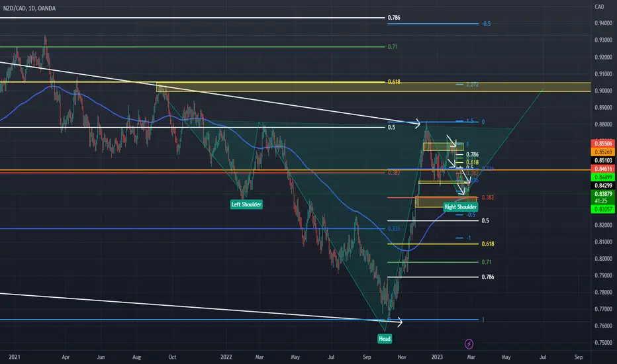
Task: Click the 0.83879 current price tag
Action: click(x=603, y=194)
